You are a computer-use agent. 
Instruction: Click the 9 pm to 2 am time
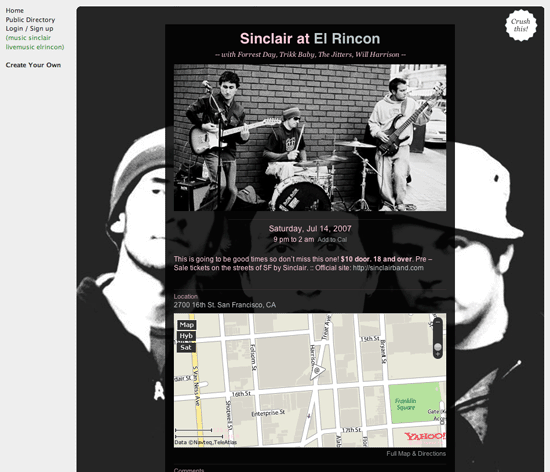(294, 240)
